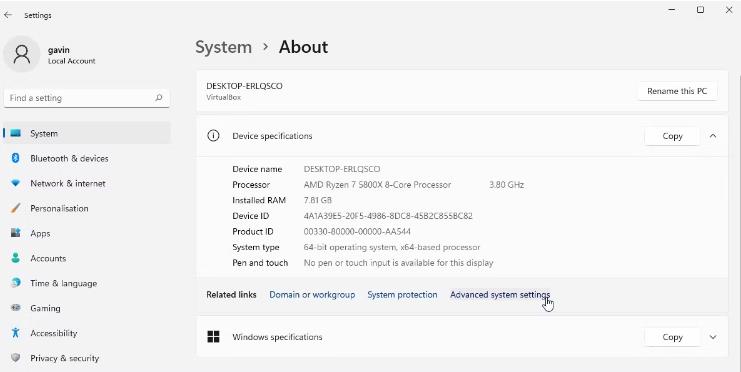741x372 pixels.
Task: Click the 64-bit operating system text
Action: (392, 247)
